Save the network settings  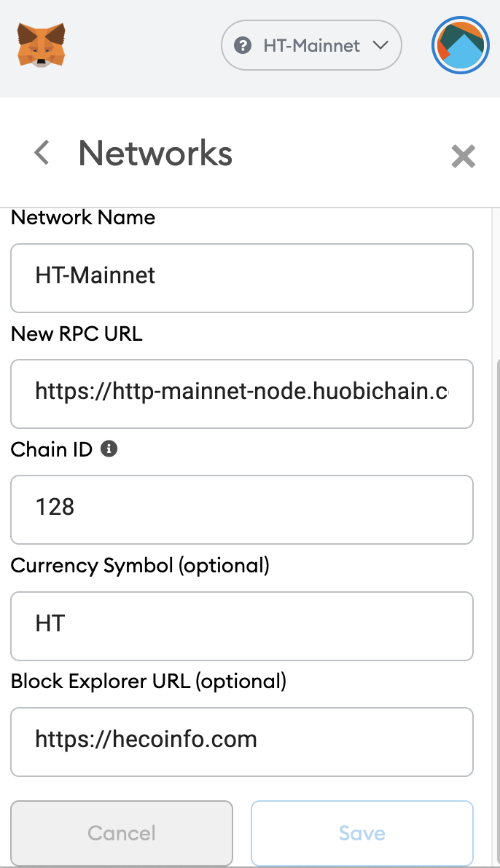[x=362, y=833]
